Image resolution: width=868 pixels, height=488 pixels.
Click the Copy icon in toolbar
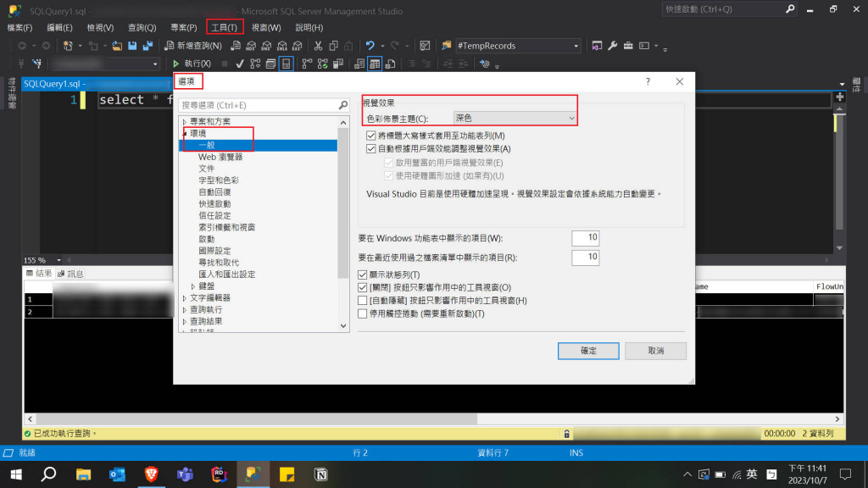(333, 46)
